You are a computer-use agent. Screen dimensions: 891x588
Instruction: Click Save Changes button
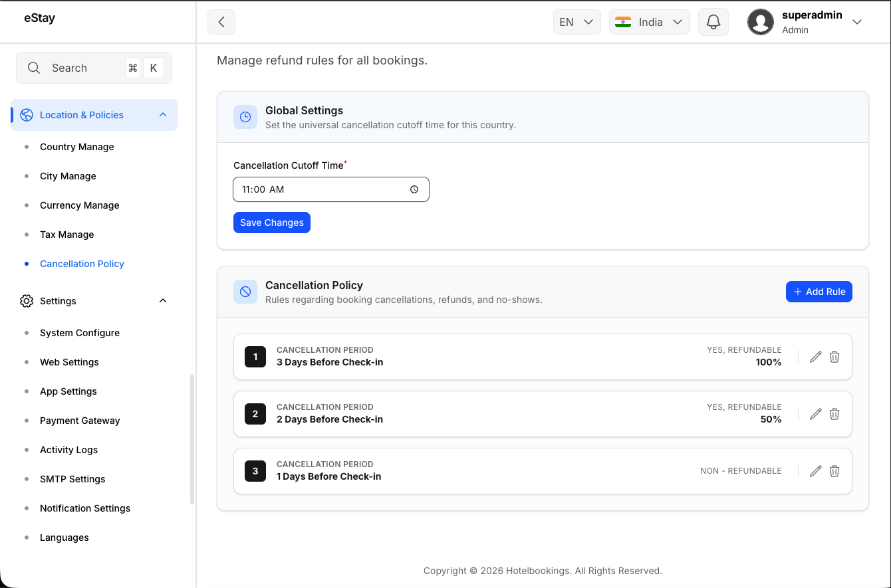(x=272, y=223)
